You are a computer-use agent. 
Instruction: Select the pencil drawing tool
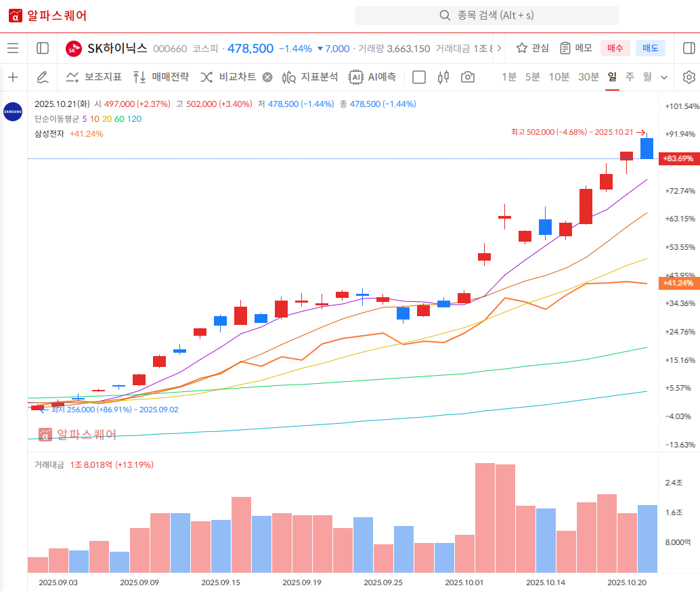click(42, 77)
